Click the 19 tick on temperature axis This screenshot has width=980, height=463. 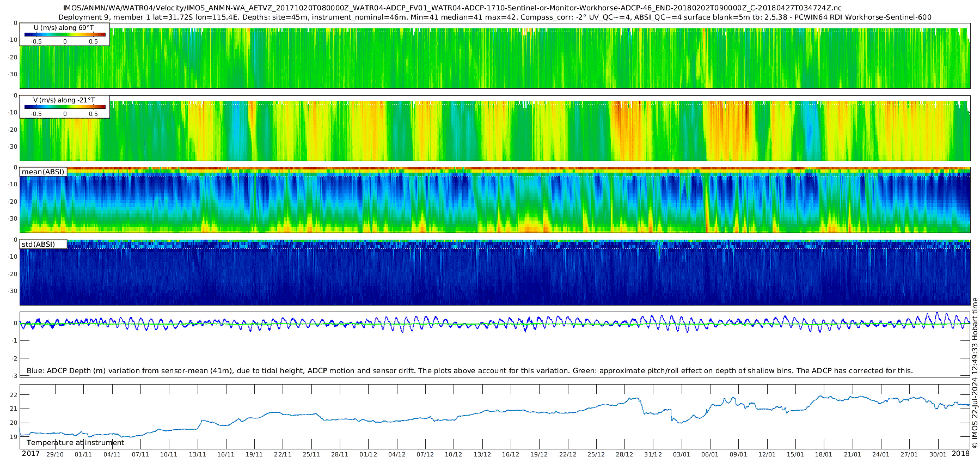[x=14, y=437]
